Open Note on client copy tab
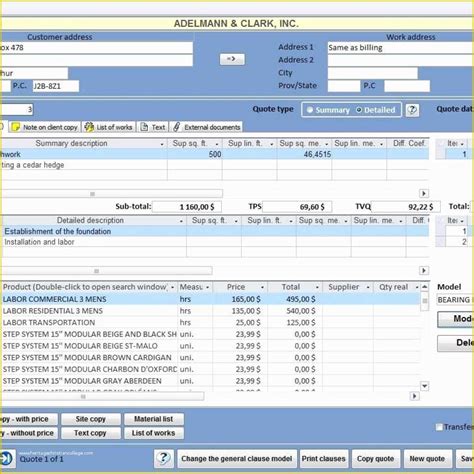 coord(45,127)
